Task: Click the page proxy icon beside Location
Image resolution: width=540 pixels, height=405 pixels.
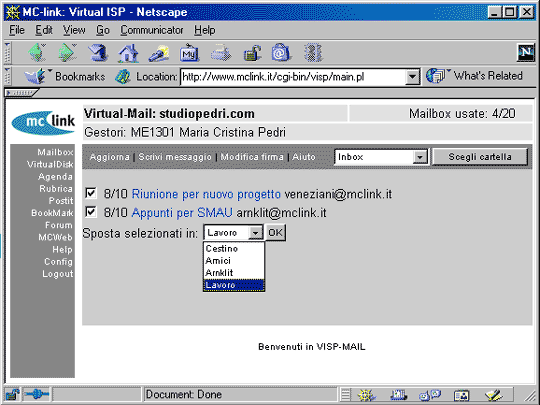Action: click(x=123, y=76)
